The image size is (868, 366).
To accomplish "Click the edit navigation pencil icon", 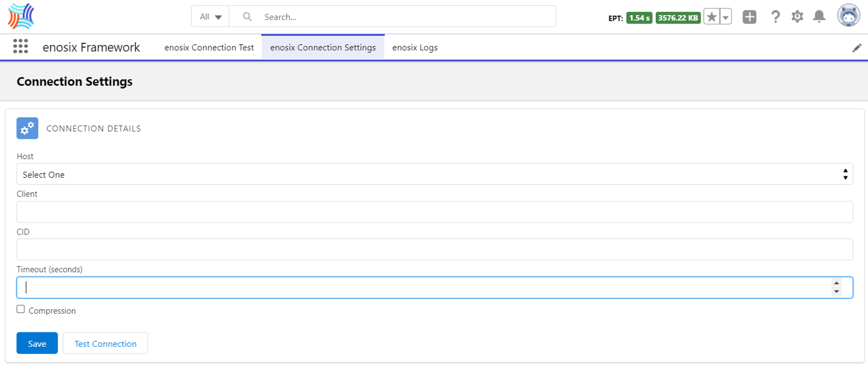I will coord(857,48).
